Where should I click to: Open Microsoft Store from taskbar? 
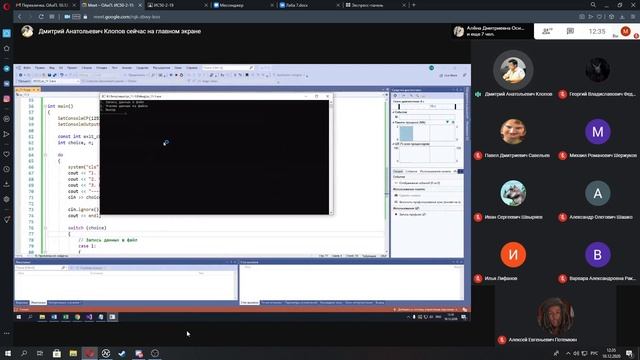(x=57, y=353)
